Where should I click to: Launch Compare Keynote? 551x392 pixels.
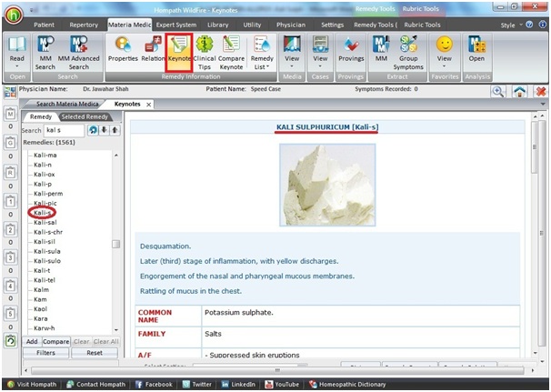point(231,53)
